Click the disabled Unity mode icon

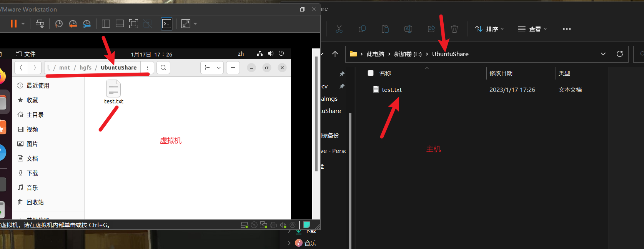click(x=148, y=24)
